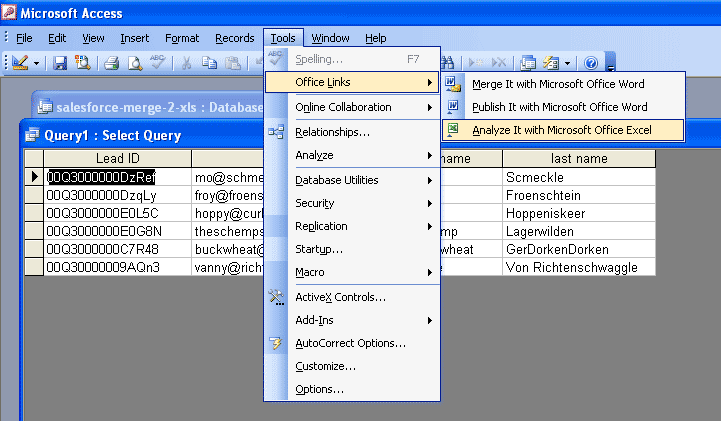721x421 pixels.
Task: Click the Cut scissors toolbar icon
Action: point(186,63)
